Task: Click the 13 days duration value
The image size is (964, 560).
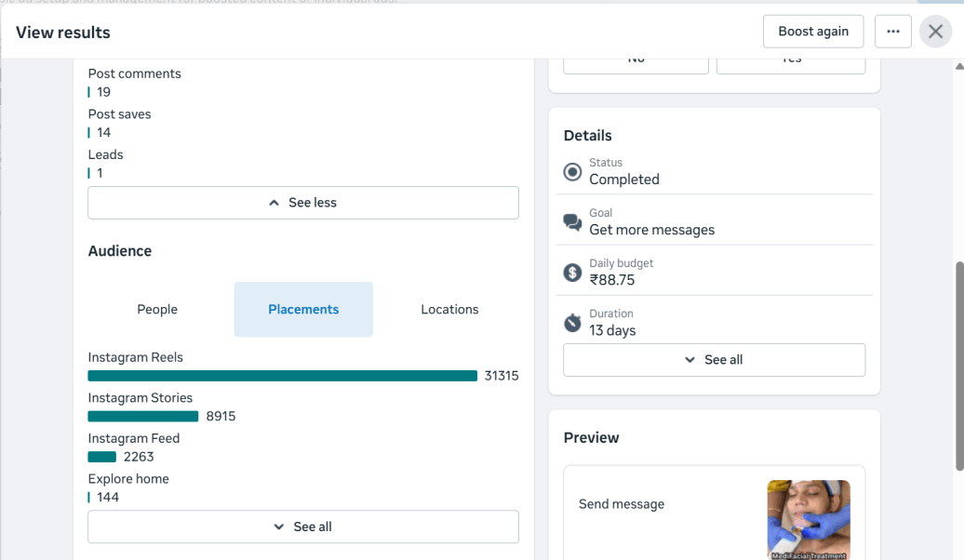Action: click(x=612, y=331)
